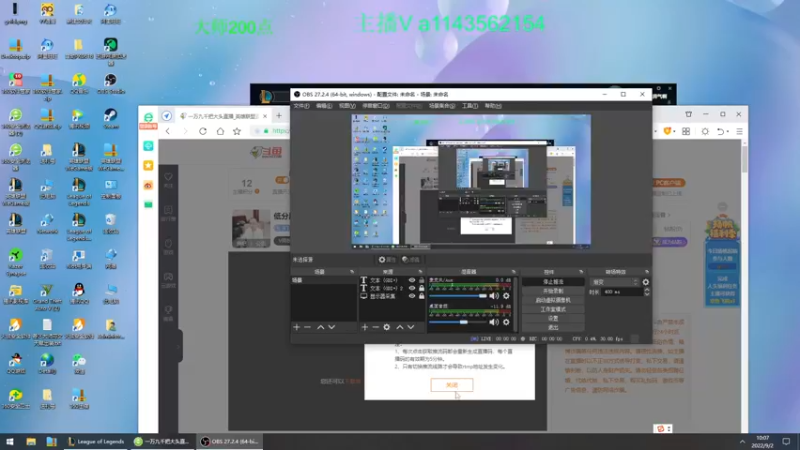800x450 pixels.
Task: Open the 视图(V) menu in OBS
Action: click(347, 106)
